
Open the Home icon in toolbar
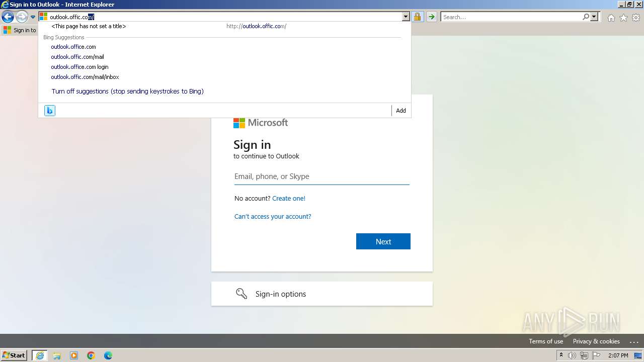[611, 18]
